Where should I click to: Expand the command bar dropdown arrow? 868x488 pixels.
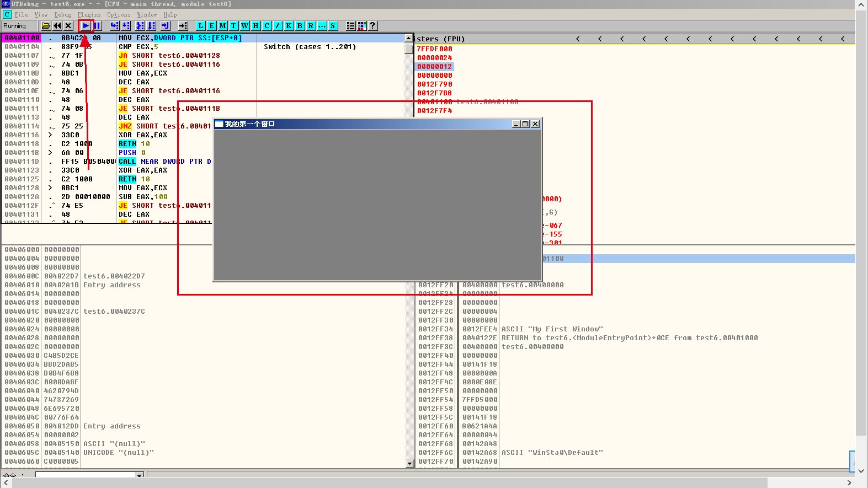[x=140, y=475]
